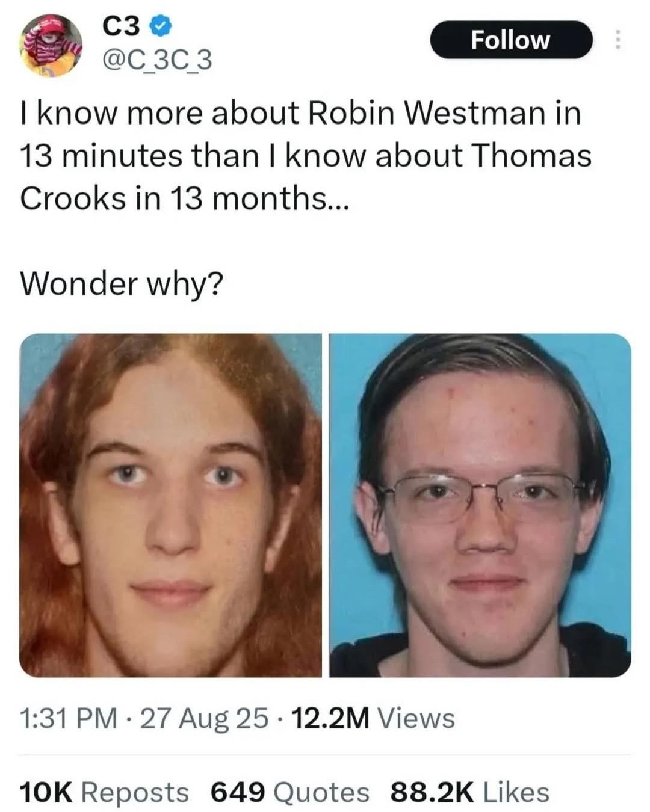Show the 88.2K Likes list
Image resolution: width=650 pixels, height=812 pixels.
pos(469,792)
